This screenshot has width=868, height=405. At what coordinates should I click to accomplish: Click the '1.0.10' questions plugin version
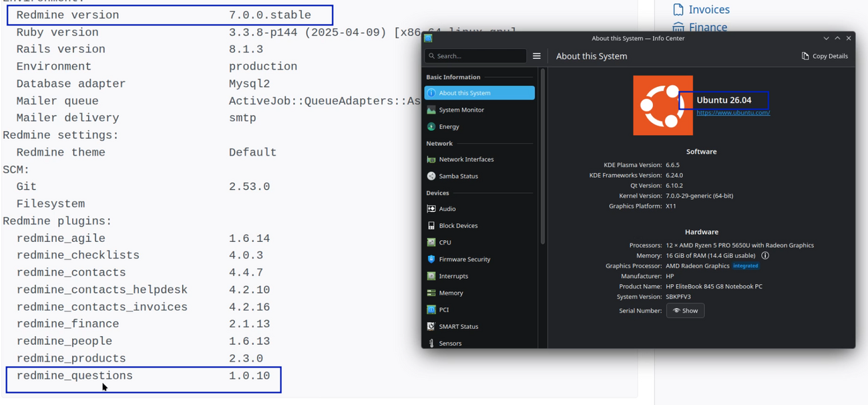click(249, 376)
